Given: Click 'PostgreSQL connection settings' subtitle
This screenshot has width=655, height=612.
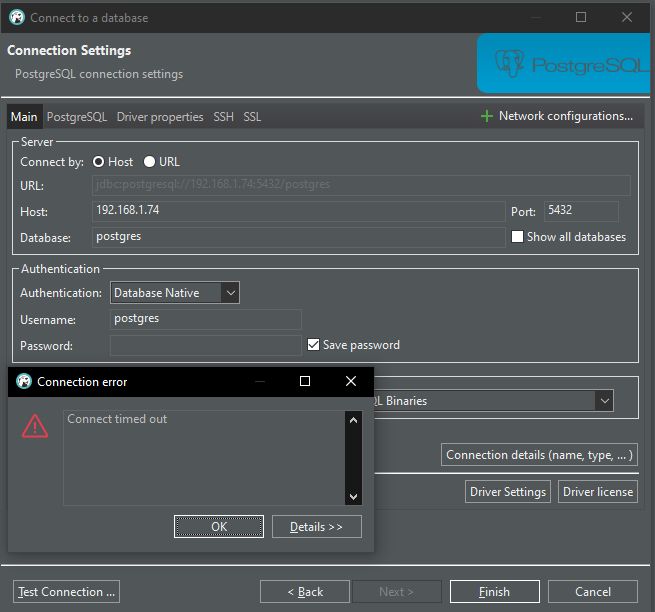Looking at the screenshot, I should pyautogui.click(x=99, y=74).
